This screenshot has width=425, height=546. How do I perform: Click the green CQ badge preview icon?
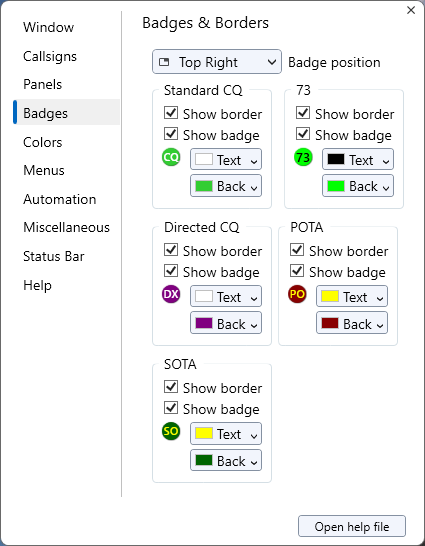click(x=171, y=157)
